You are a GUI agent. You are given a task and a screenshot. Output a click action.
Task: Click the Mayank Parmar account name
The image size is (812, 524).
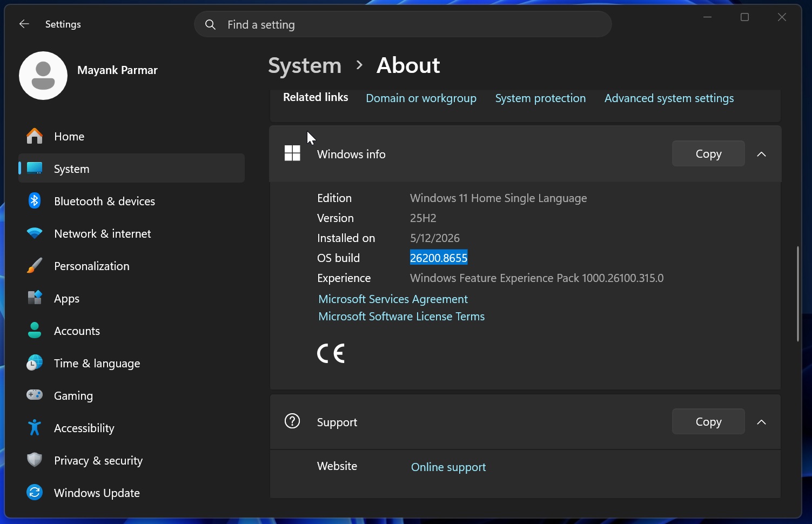pyautogui.click(x=117, y=70)
